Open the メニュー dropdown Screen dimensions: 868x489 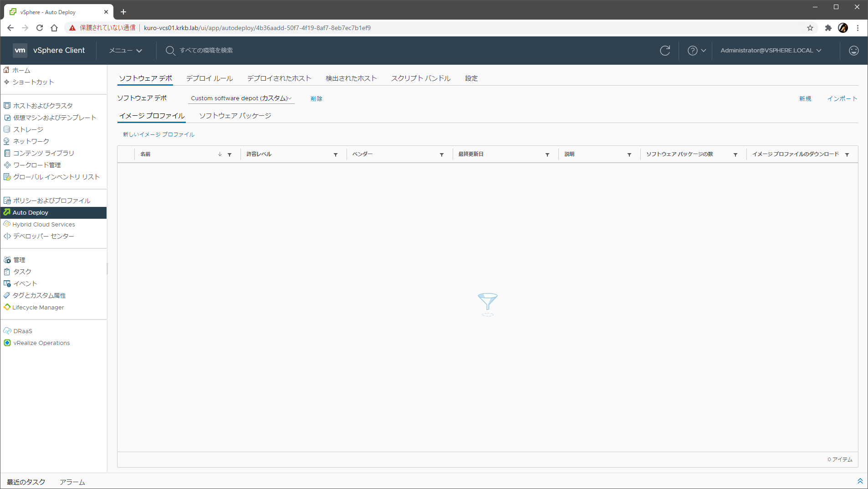(x=125, y=51)
